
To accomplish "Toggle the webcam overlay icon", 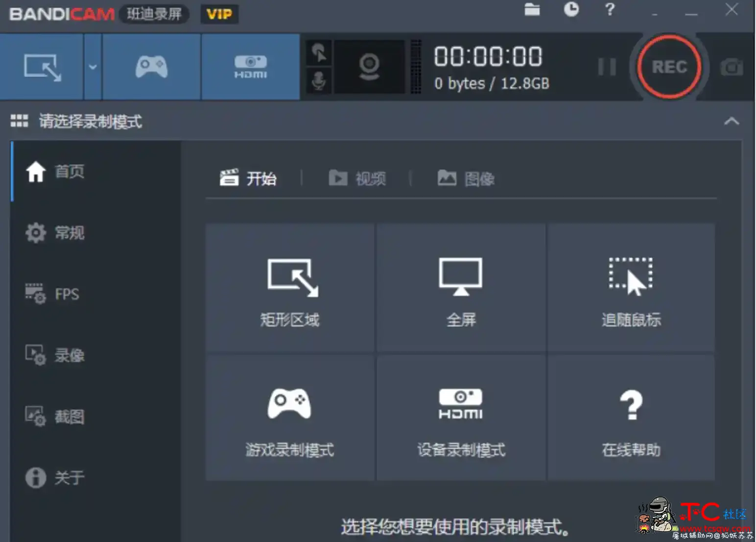I will coord(369,67).
